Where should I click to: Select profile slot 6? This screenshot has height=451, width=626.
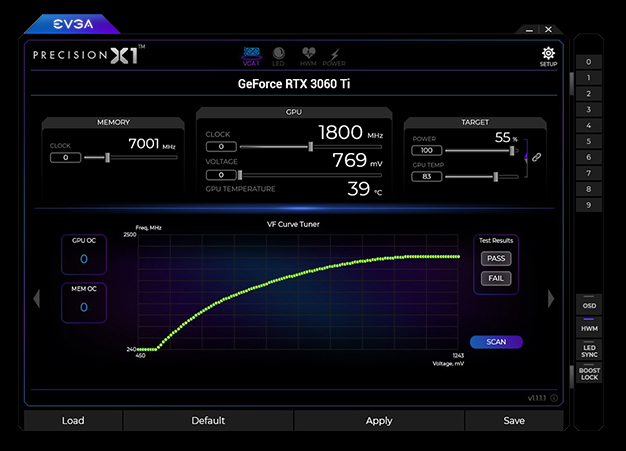coord(588,157)
